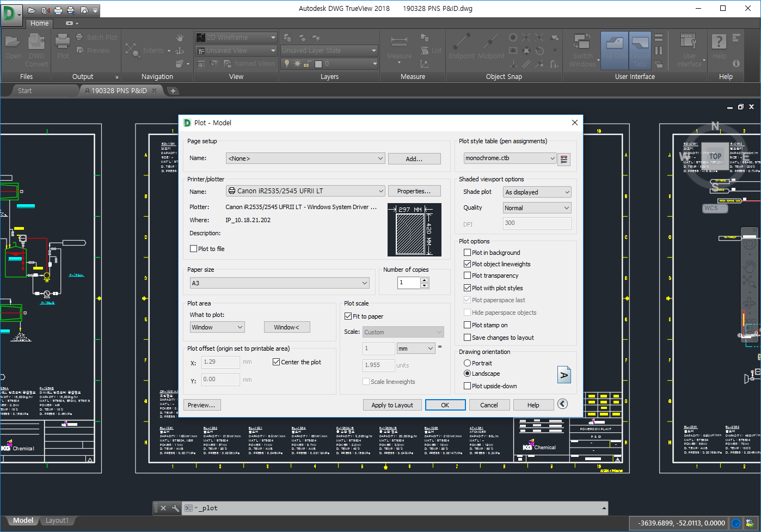
Task: Select Portrait drawing orientation
Action: (x=467, y=363)
